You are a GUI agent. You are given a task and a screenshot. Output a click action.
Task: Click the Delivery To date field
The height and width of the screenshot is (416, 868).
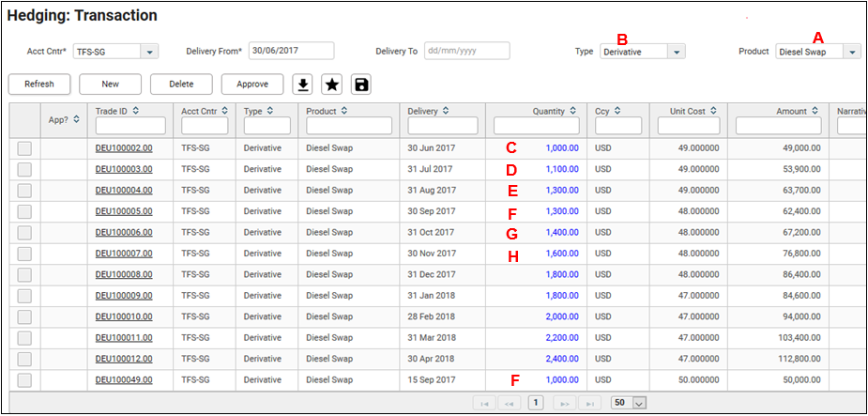(x=466, y=51)
